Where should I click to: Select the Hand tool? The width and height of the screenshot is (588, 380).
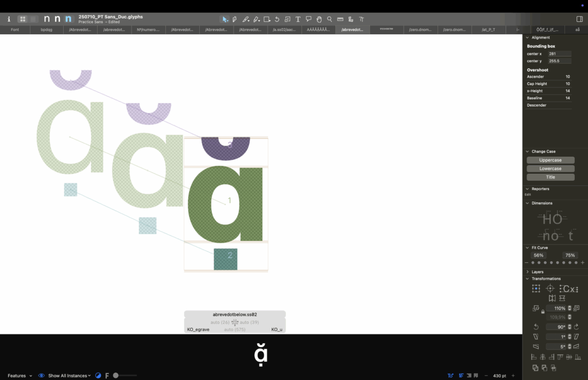[319, 19]
